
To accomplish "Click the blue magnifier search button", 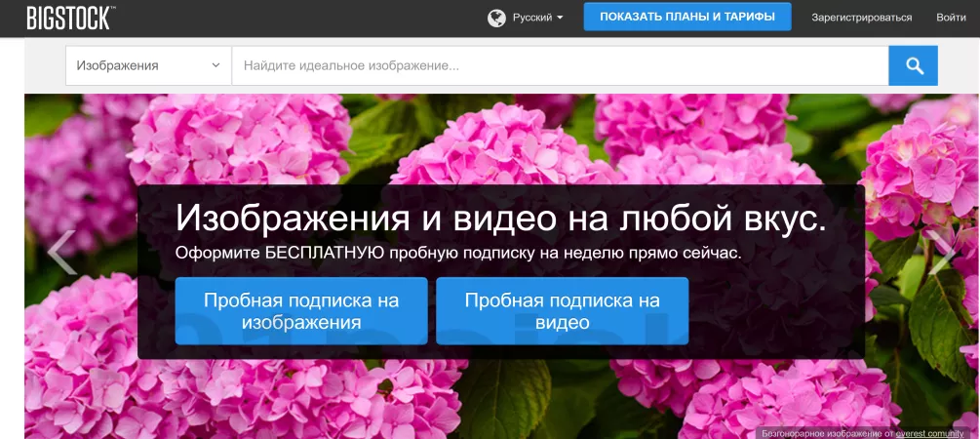I will 913,65.
